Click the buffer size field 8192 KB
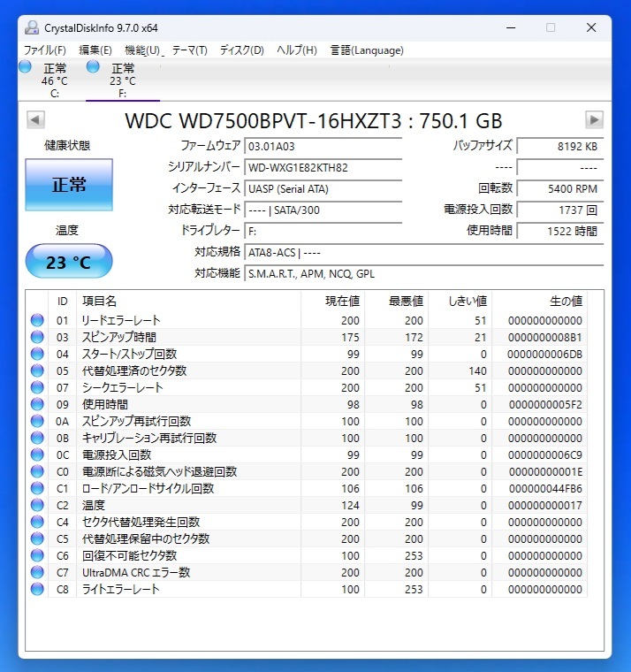 coord(560,146)
